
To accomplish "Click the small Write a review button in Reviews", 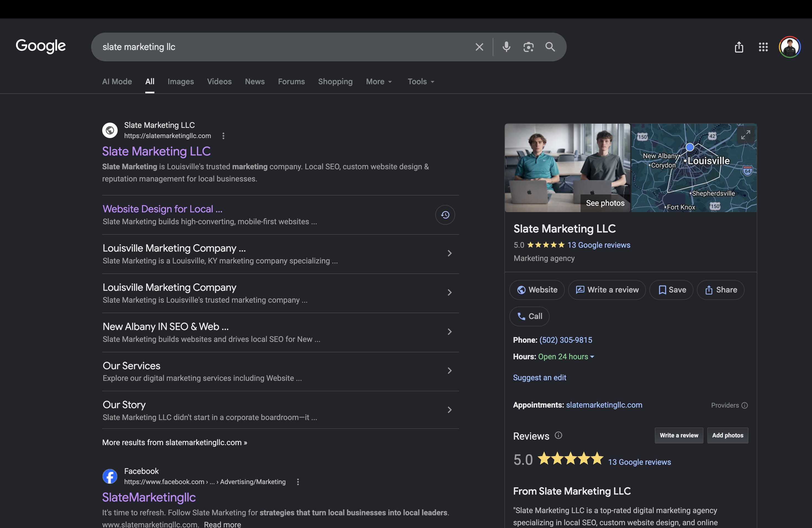I will (x=679, y=435).
